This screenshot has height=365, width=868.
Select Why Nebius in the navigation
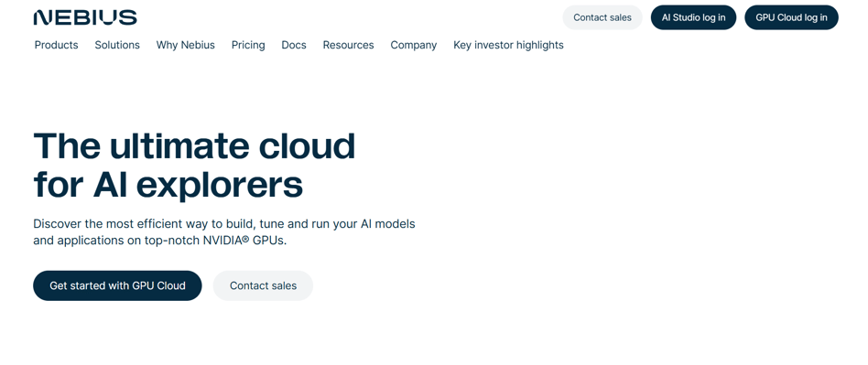(186, 46)
